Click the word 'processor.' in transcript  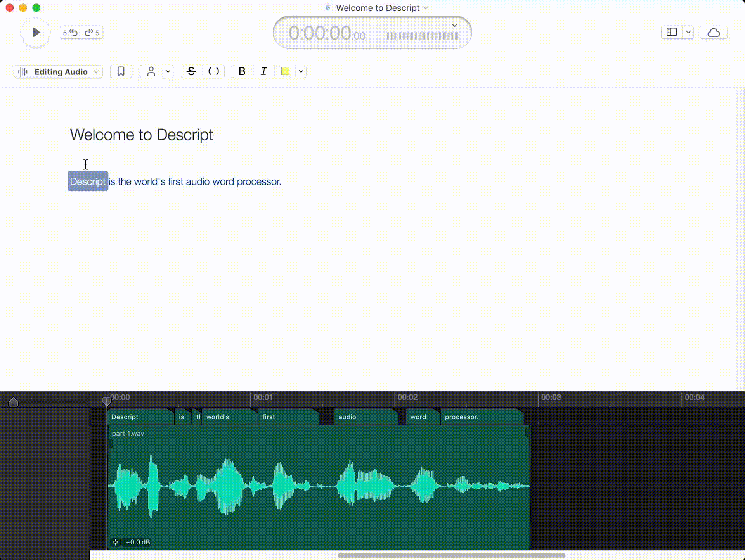(259, 181)
